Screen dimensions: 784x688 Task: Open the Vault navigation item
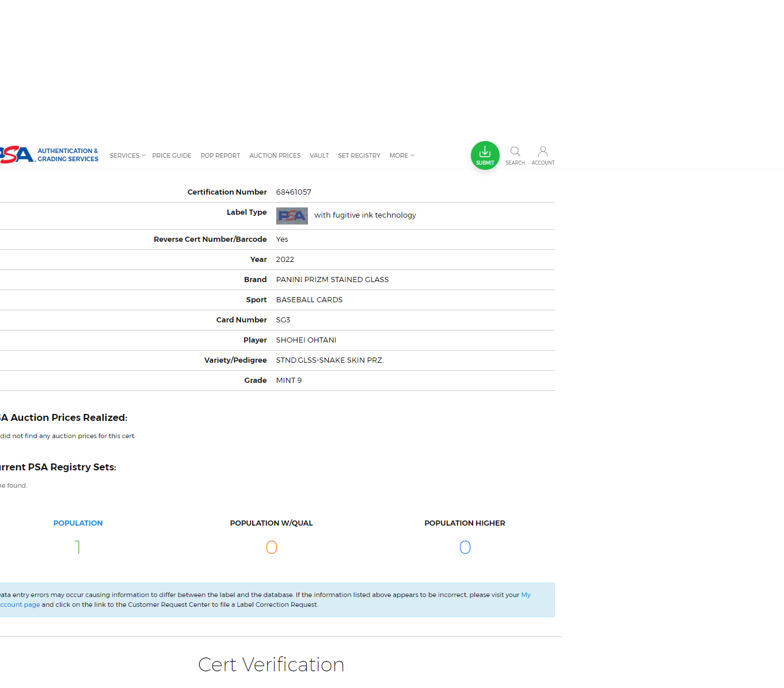[319, 155]
